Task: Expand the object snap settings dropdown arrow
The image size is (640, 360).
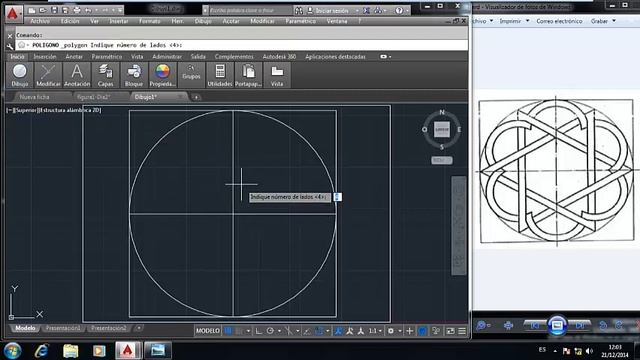Action: pos(328,331)
